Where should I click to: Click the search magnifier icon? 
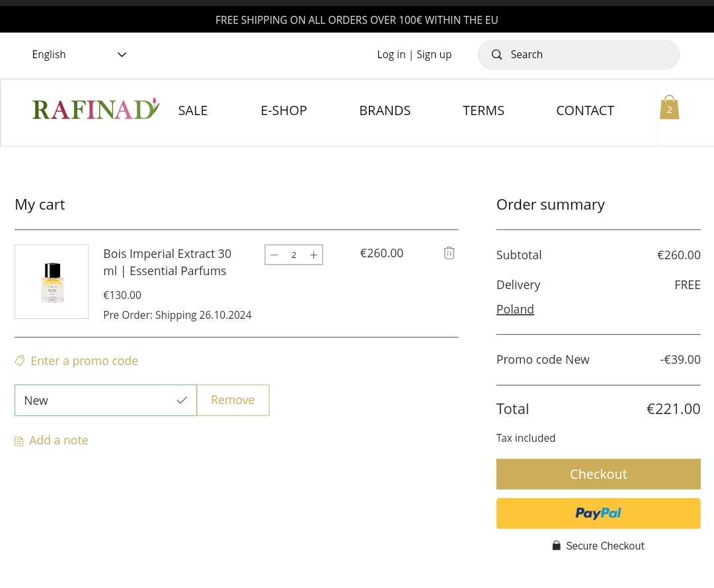click(x=496, y=55)
